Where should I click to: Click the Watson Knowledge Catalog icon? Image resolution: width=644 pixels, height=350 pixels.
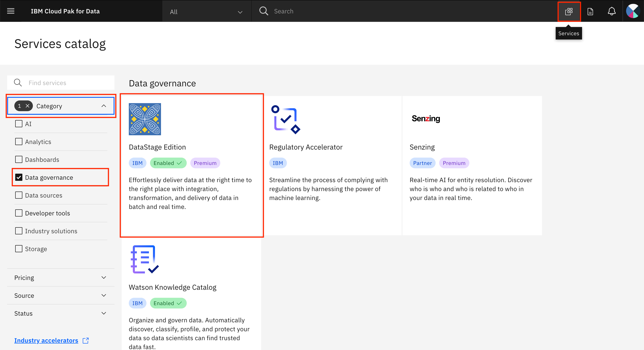pyautogui.click(x=145, y=259)
